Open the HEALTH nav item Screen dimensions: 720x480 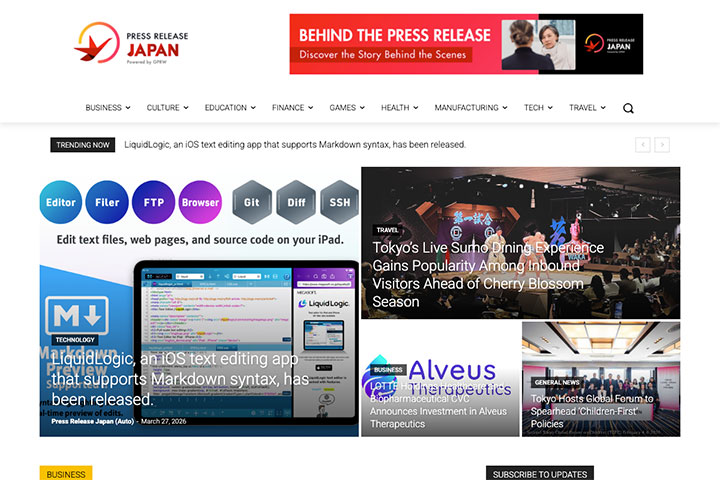395,107
